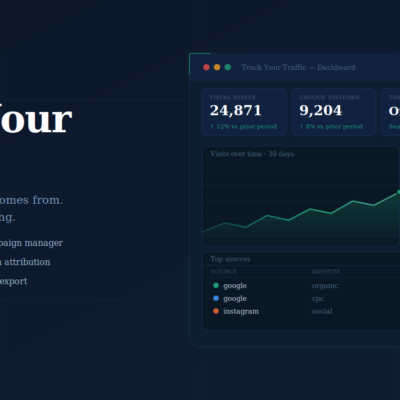
Task: Click the 'Top sources' heading
Action: coord(230,259)
